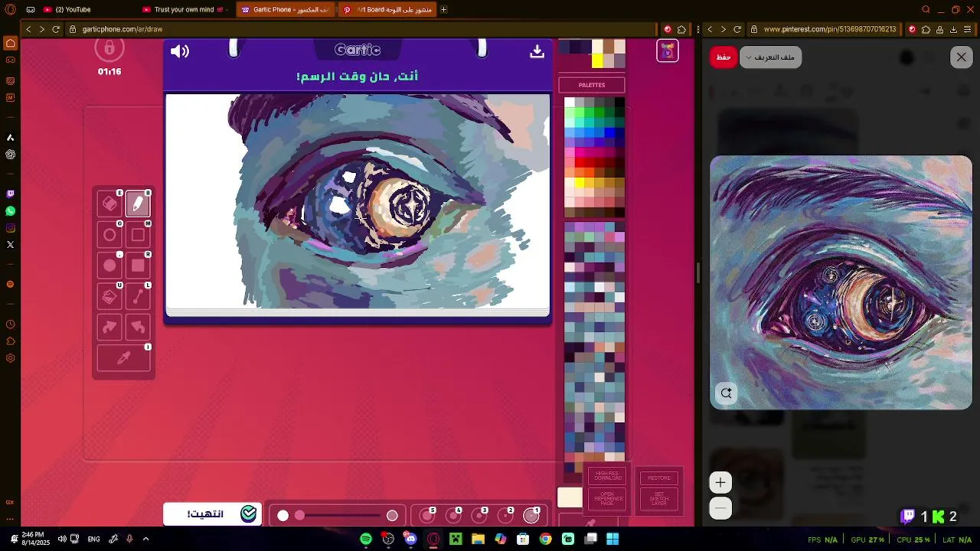Viewport: 980px width, 551px height.
Task: Open Google Chrome from the taskbar
Action: pyautogui.click(x=545, y=539)
